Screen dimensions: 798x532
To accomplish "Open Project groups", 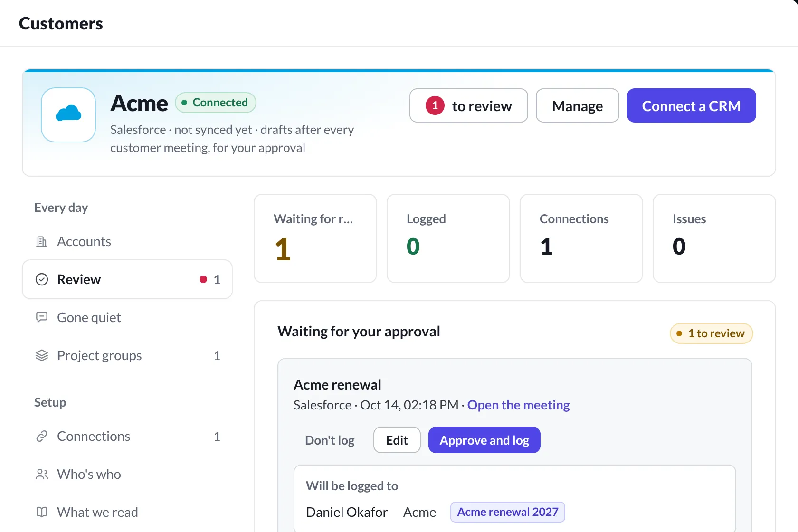I will coord(127,355).
